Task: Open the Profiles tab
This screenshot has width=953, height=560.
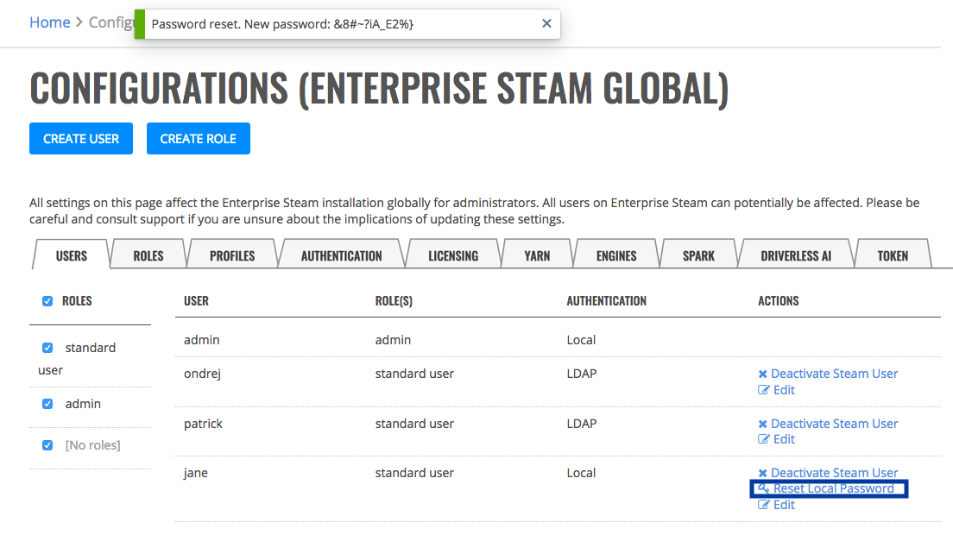Action: click(x=232, y=255)
